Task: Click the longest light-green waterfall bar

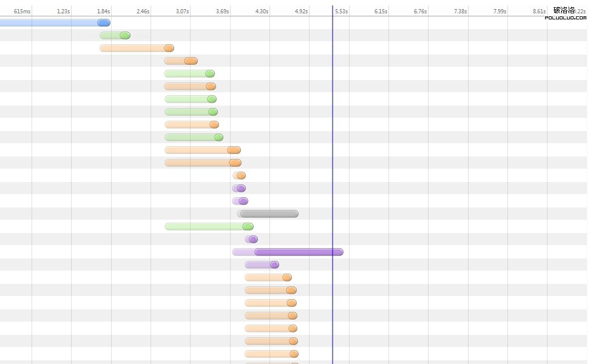Action: point(209,227)
